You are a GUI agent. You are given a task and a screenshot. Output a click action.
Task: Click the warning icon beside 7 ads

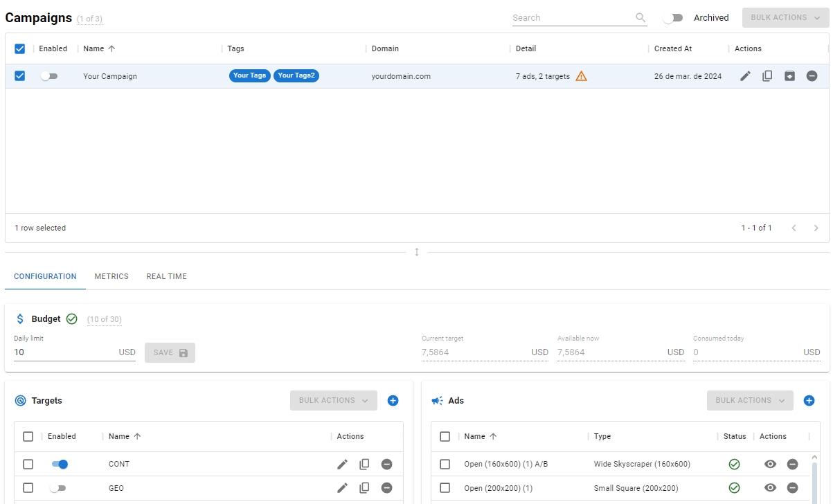(x=581, y=76)
